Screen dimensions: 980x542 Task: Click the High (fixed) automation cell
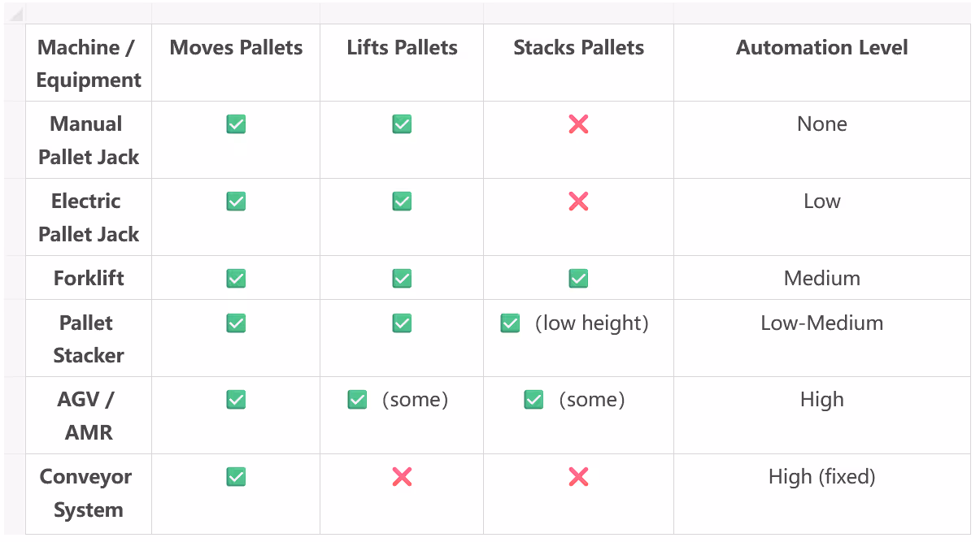[x=822, y=494]
